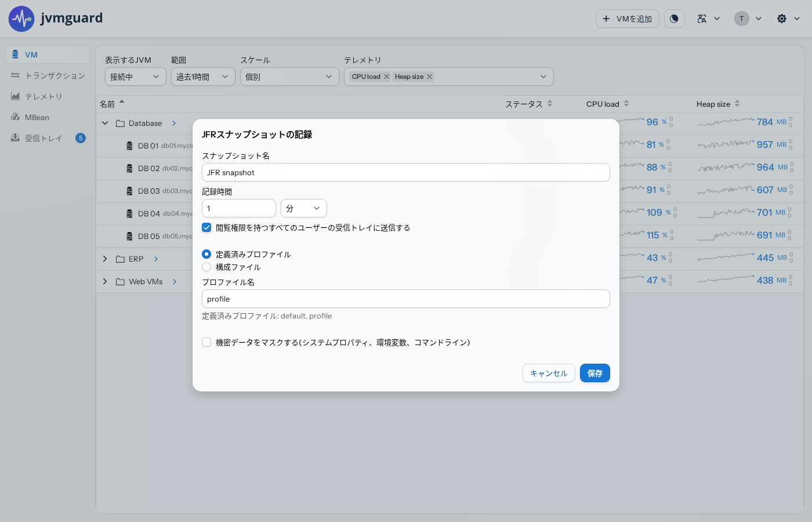The width and height of the screenshot is (812, 522).
Task: Click the 109 % CPU load value
Action: pyautogui.click(x=659, y=212)
